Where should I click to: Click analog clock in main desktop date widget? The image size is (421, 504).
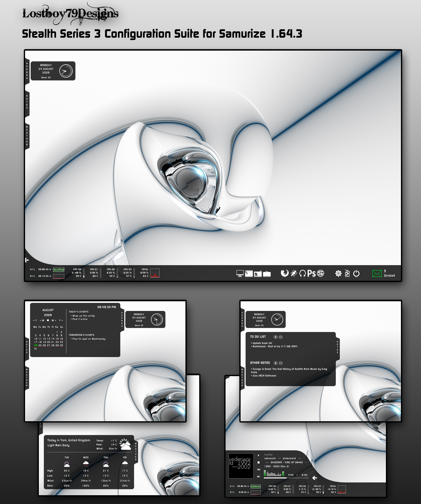66,71
